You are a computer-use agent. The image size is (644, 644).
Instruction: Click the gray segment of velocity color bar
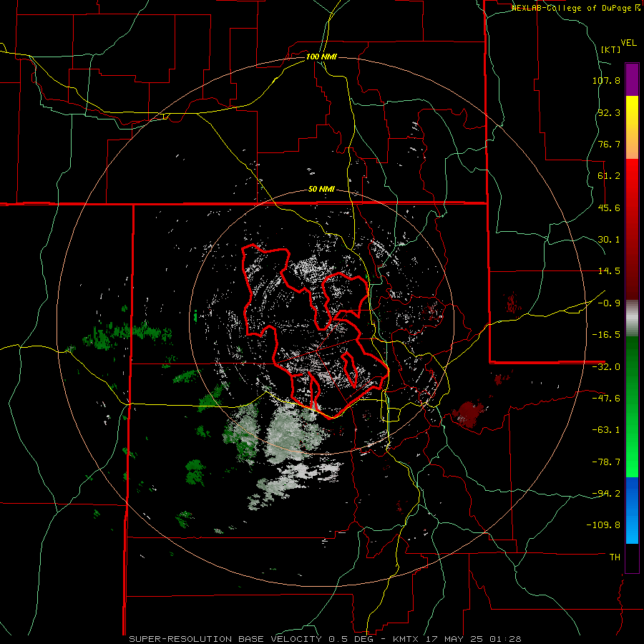pos(632,318)
